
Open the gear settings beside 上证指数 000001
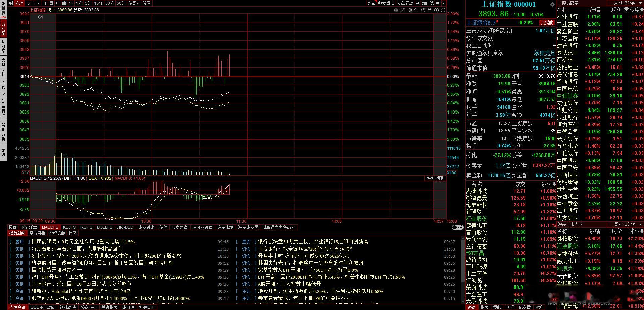(552, 4)
